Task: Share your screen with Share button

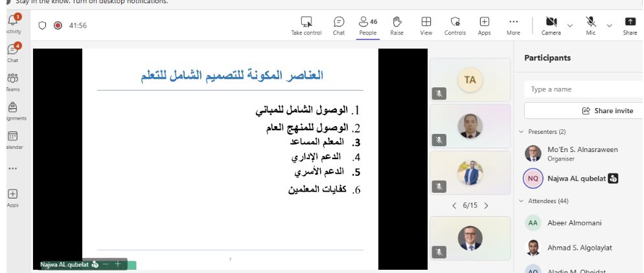Action: click(x=630, y=25)
